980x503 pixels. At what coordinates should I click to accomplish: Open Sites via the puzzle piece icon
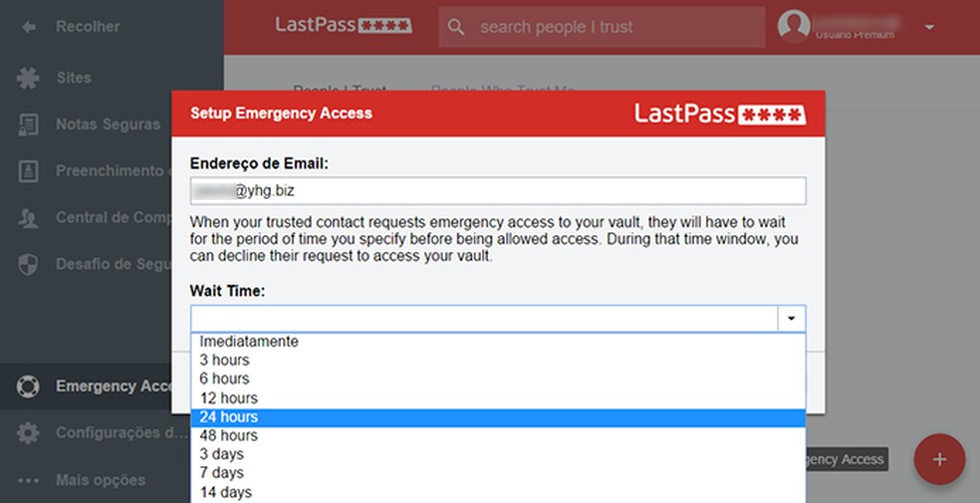(x=28, y=78)
